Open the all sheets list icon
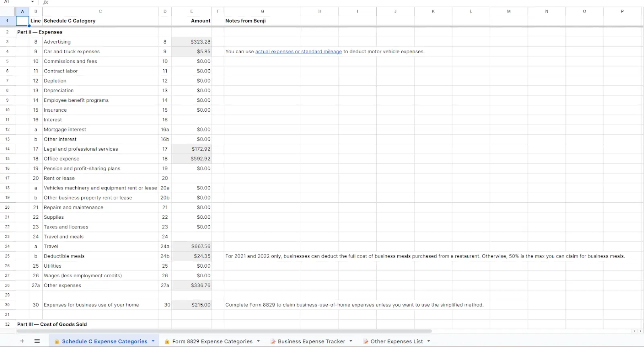This screenshot has height=347, width=644. pos(37,341)
